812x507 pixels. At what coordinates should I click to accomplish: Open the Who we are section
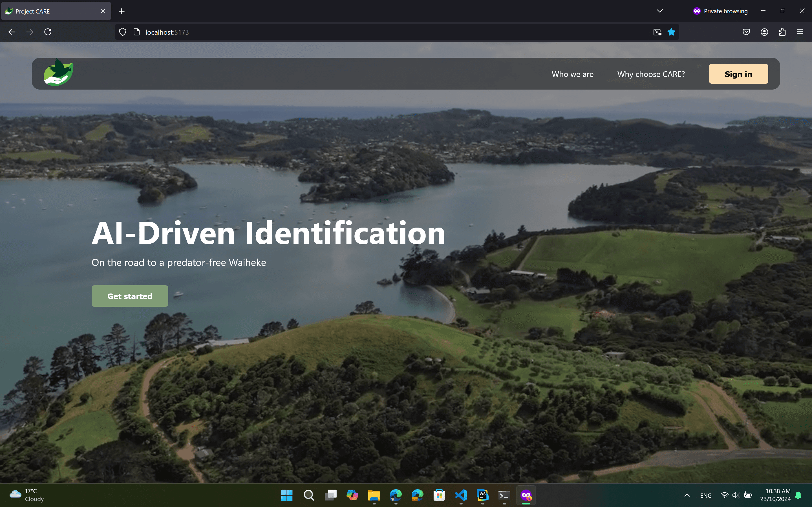[572, 74]
